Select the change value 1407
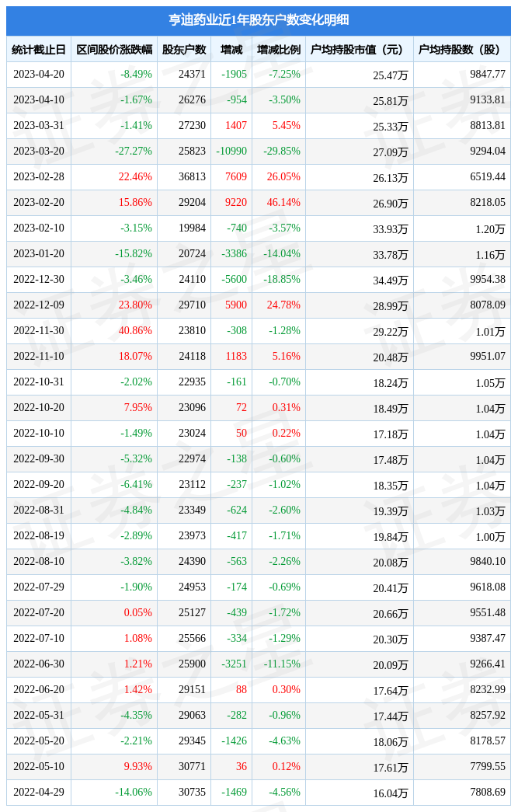Screen dimensions: 511x812 [236, 125]
